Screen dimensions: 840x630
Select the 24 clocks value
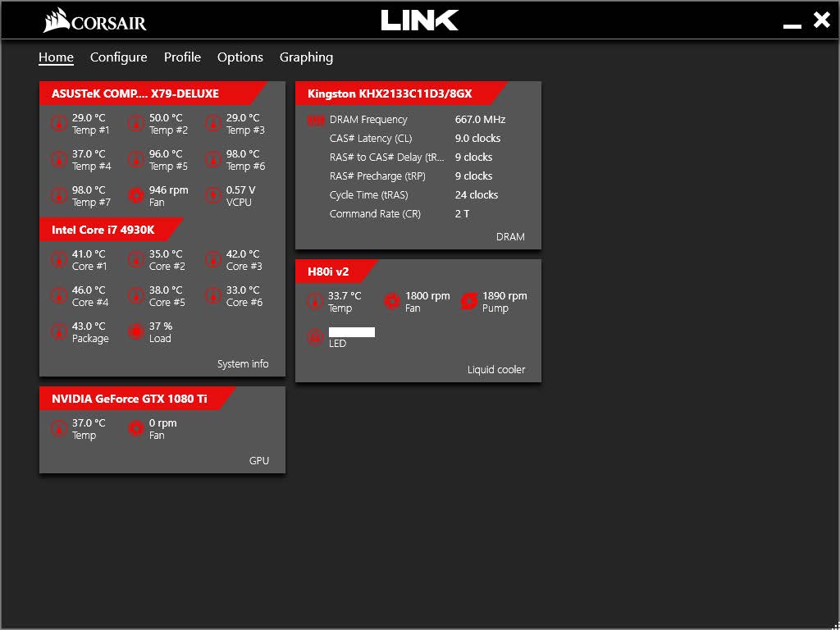coord(477,195)
